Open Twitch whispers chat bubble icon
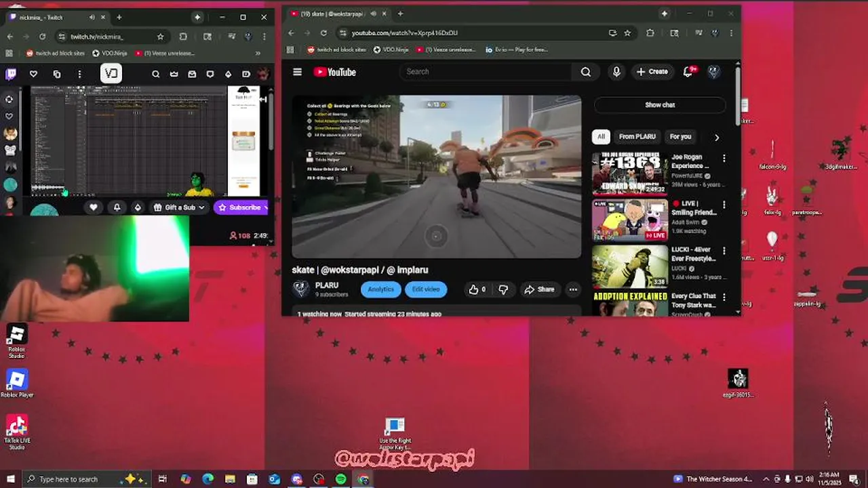Screen dimensions: 868x488 [x=210, y=74]
